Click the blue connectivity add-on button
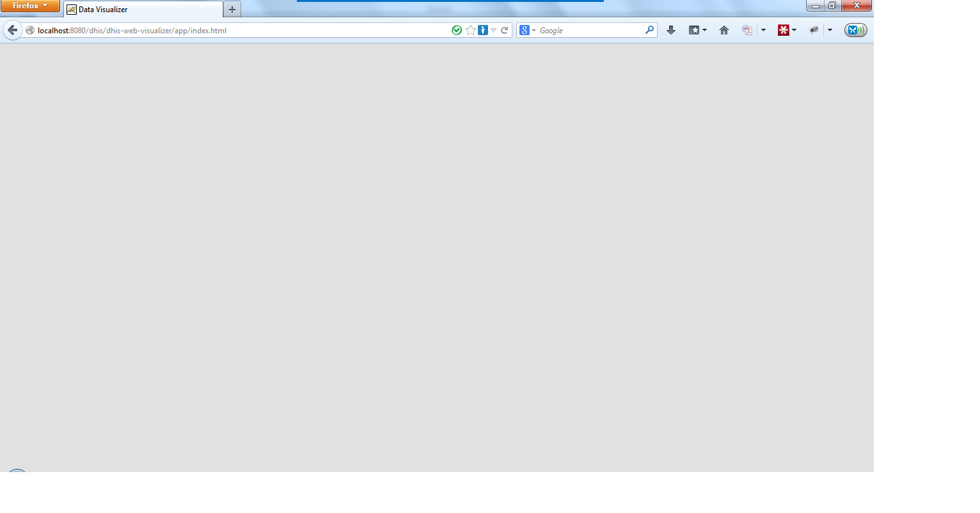980x513 pixels. coord(855,30)
